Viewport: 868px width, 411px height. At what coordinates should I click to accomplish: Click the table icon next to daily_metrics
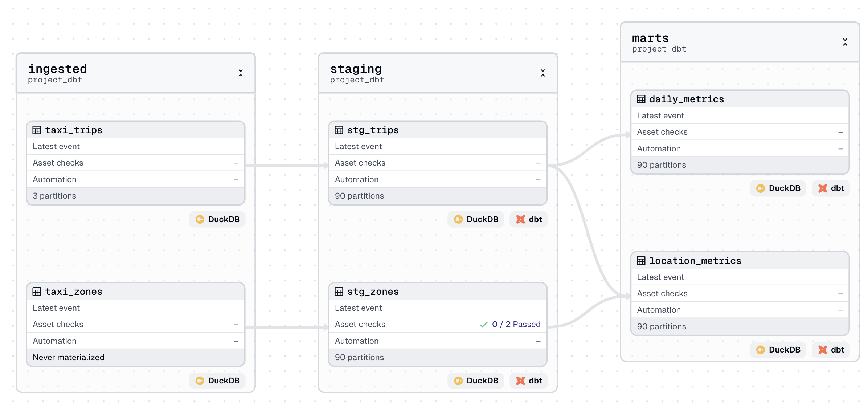[x=641, y=99]
